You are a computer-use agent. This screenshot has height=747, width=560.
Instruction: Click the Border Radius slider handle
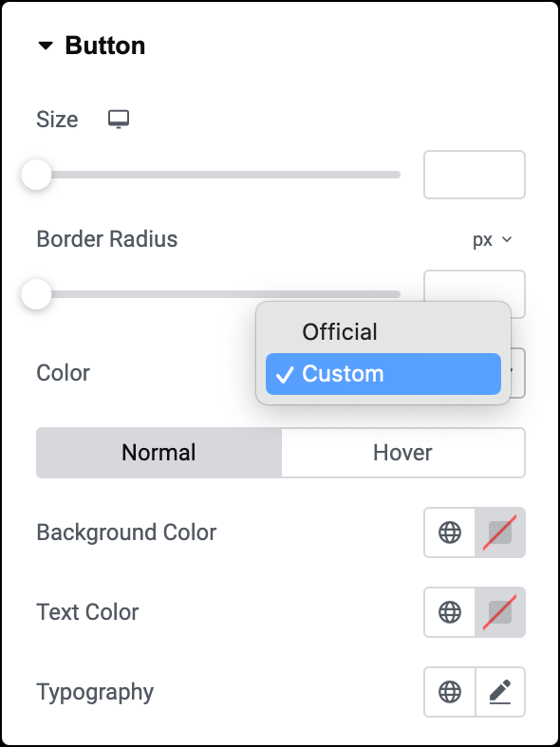point(36,294)
